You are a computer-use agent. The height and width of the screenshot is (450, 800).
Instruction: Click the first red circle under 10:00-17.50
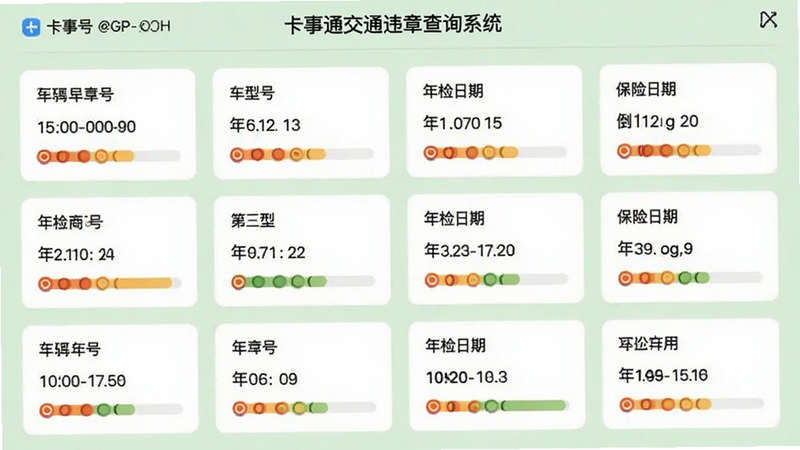pos(46,410)
